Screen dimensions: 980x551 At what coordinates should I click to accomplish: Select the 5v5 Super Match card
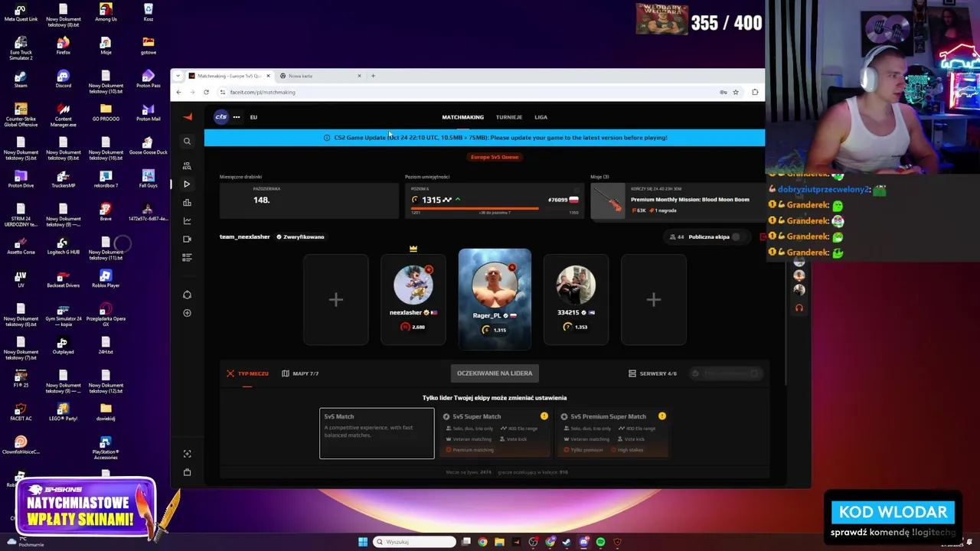(x=495, y=434)
